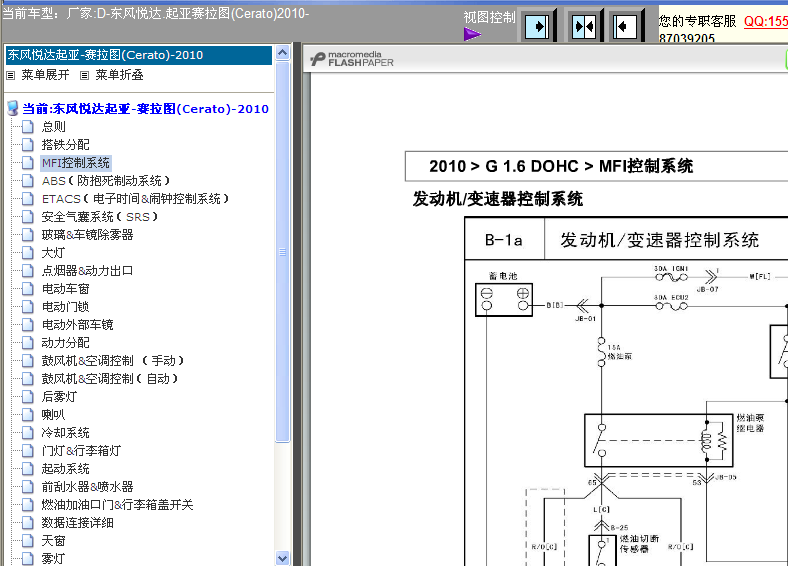The width and height of the screenshot is (788, 566).
Task: Open the 大灯 entry
Action: pos(53,253)
